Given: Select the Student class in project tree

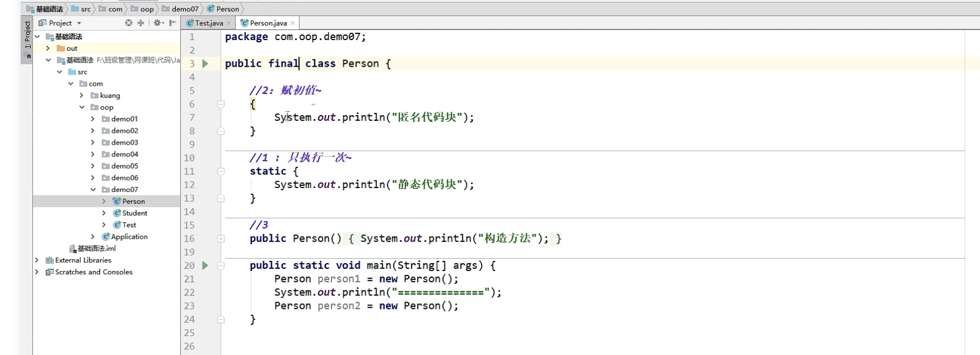Looking at the screenshot, I should point(135,213).
